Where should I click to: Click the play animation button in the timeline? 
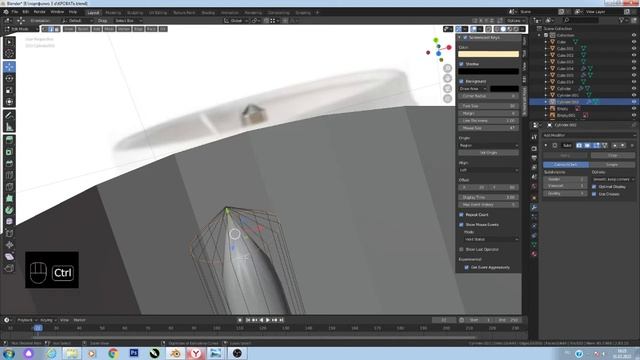point(268,320)
